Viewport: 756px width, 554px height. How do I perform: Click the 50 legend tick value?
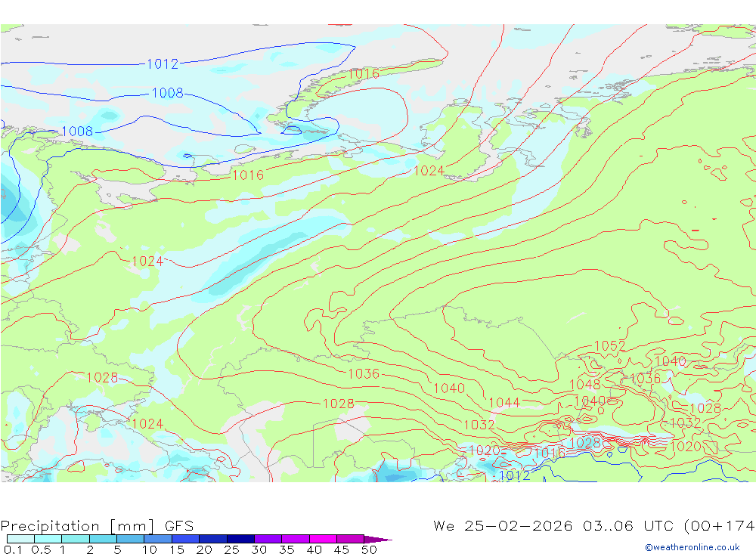[370, 549]
